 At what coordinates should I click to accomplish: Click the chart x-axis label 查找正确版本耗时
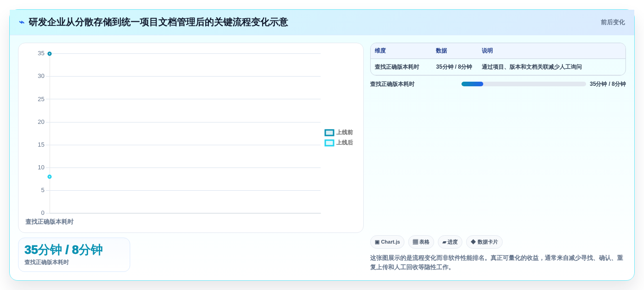click(50, 222)
